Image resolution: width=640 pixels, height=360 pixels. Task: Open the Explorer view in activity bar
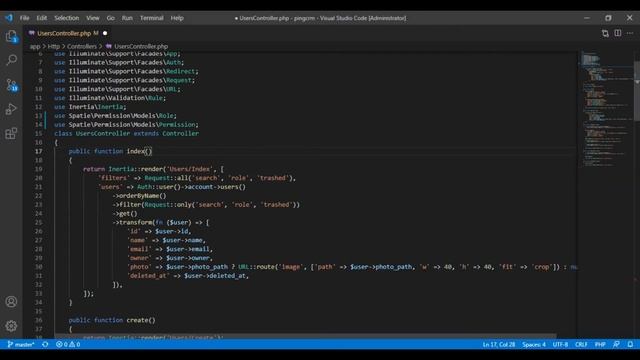pos(11,36)
